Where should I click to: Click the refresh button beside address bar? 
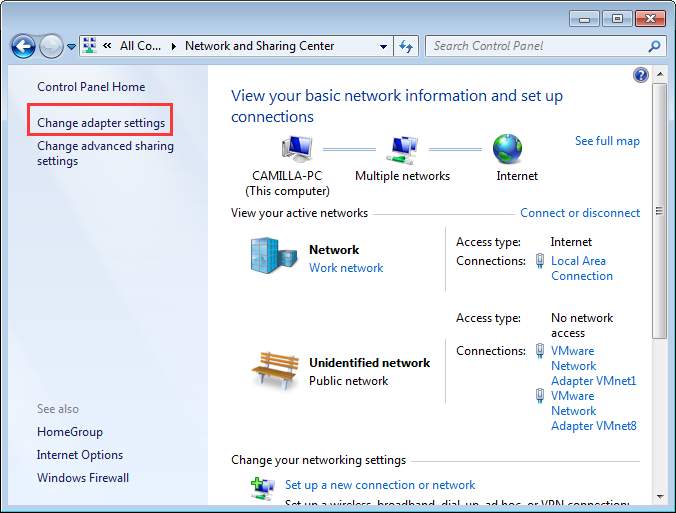tap(406, 46)
